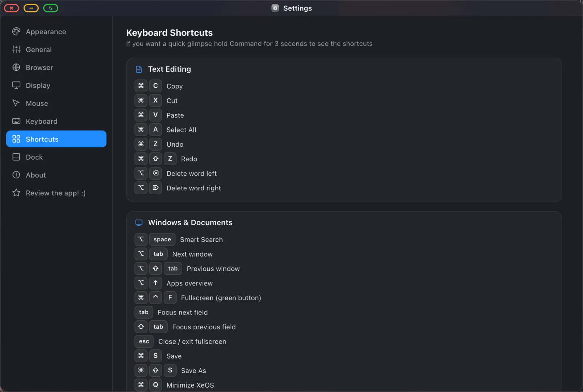
Task: Open the Appearance settings page
Action: tap(56, 32)
